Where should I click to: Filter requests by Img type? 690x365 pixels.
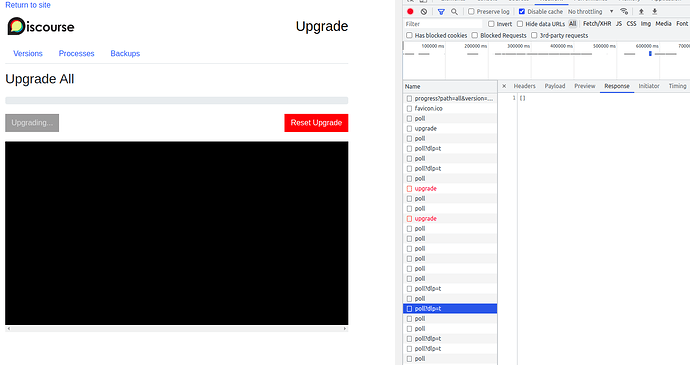tap(646, 24)
